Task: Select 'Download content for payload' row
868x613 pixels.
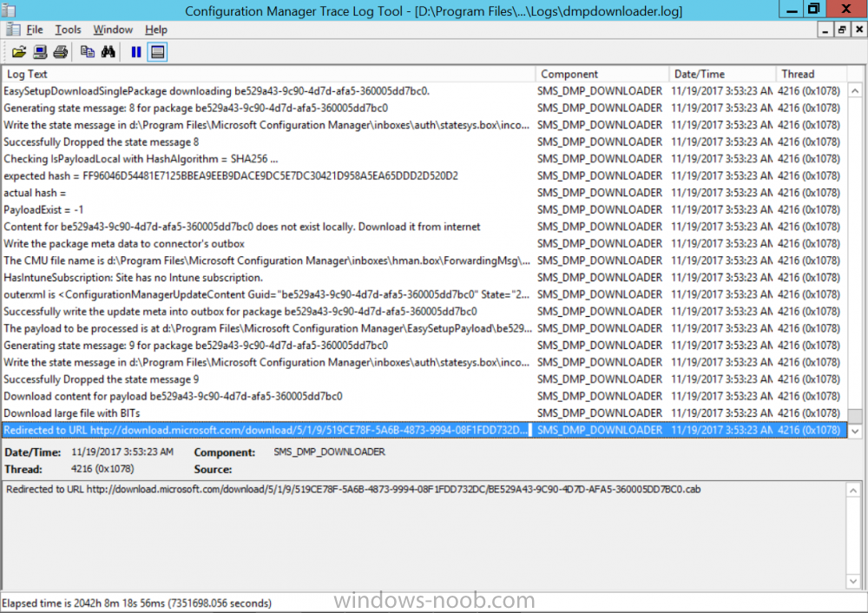Action: pyautogui.click(x=424, y=397)
